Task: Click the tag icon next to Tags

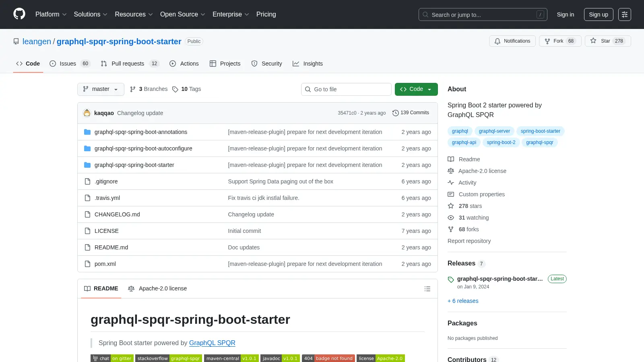Action: [175, 89]
